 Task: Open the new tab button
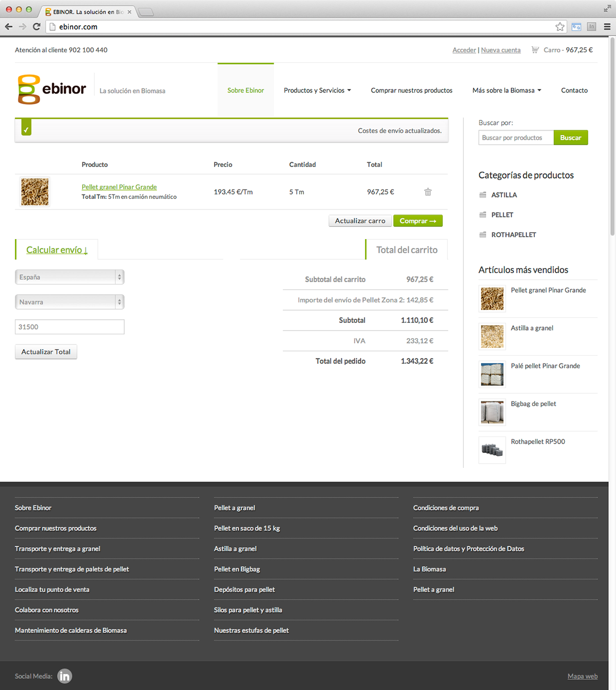[146, 12]
